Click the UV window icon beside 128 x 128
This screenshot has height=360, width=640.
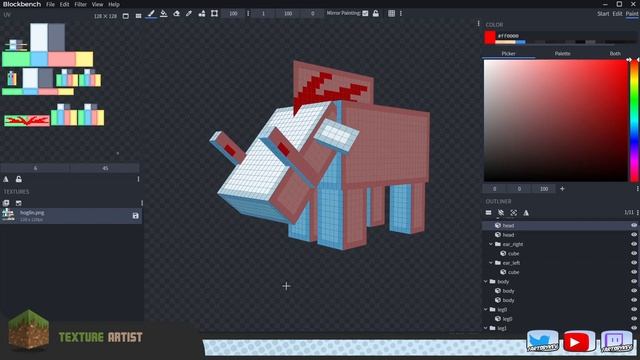(x=126, y=16)
